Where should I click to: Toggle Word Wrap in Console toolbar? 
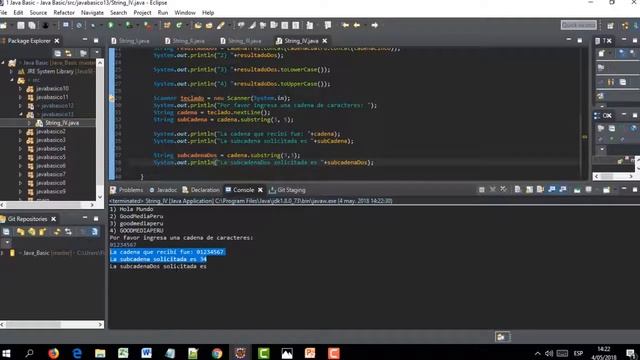click(x=540, y=190)
